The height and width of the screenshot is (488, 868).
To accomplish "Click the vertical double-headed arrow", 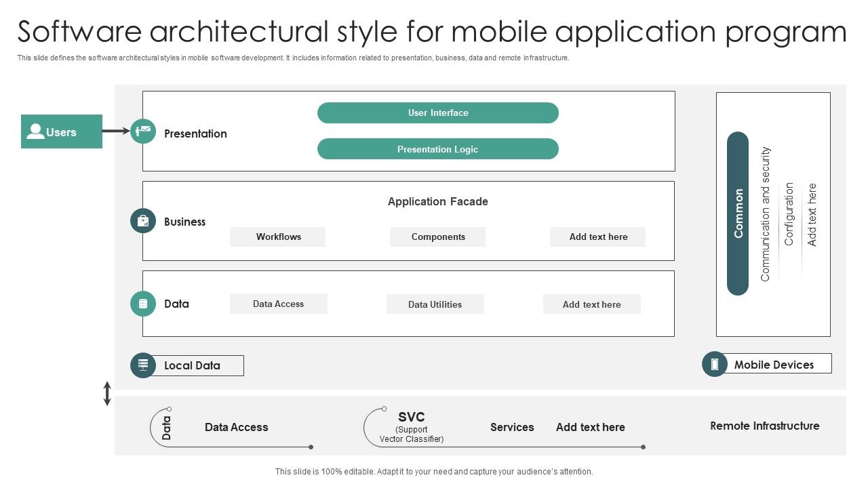I will [x=107, y=394].
